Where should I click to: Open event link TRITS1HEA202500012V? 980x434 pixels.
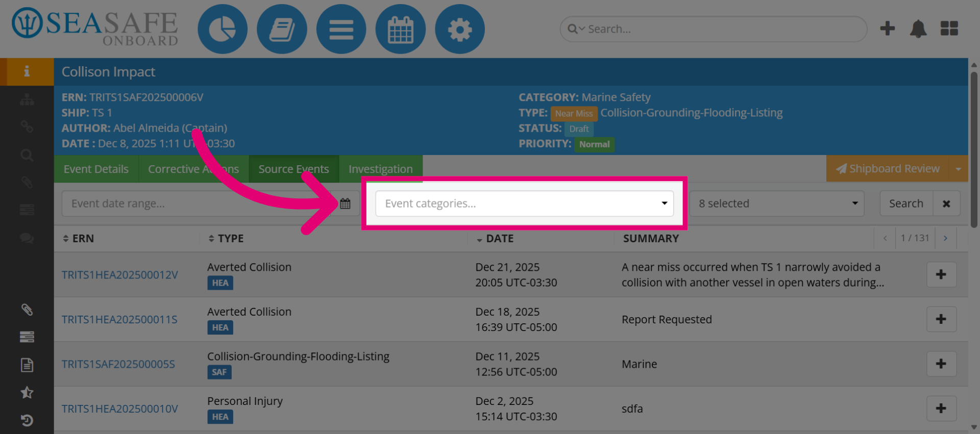tap(120, 275)
